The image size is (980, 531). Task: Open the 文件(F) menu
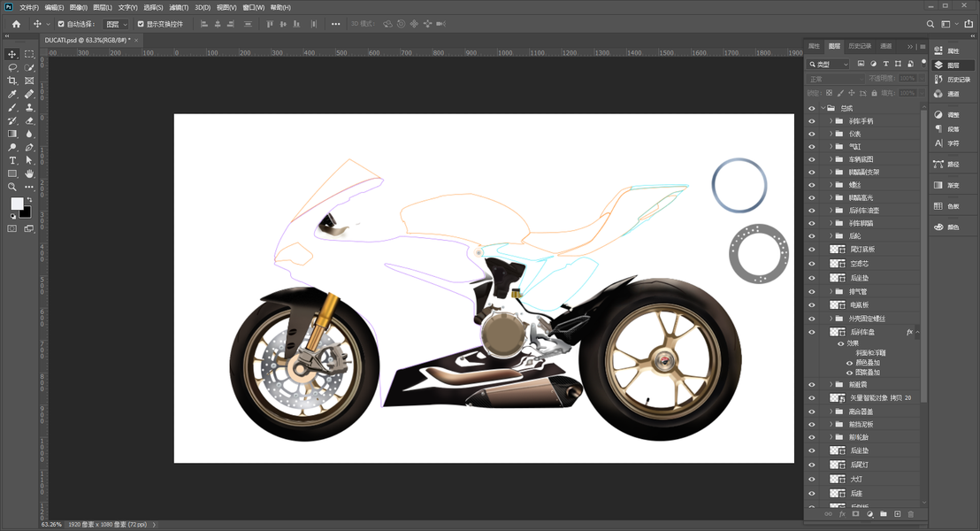[x=29, y=7]
